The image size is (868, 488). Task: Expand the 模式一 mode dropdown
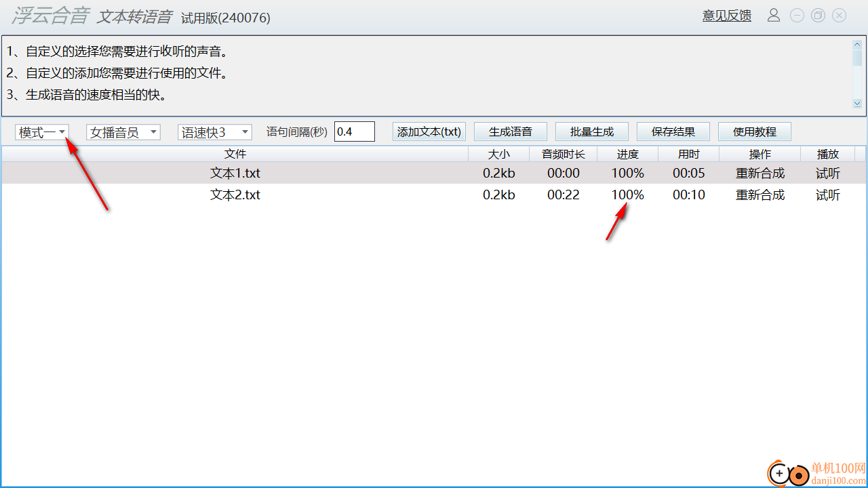[43, 132]
